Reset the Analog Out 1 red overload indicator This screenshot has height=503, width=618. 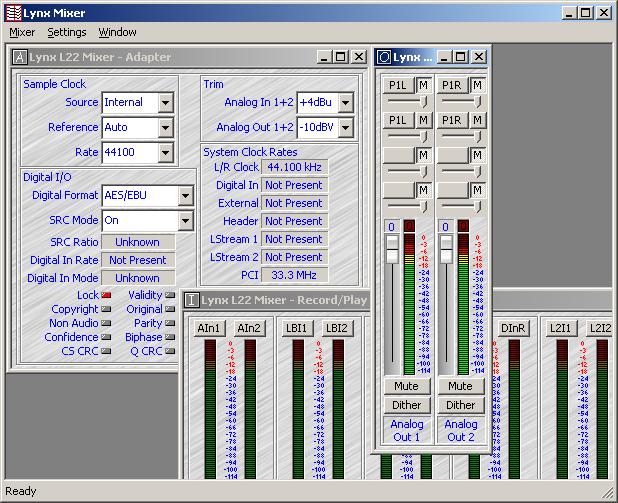[x=410, y=226]
